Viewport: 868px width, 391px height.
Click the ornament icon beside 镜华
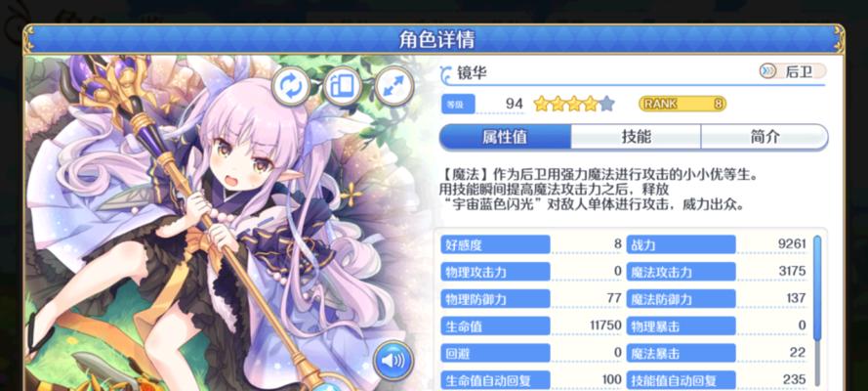pos(447,73)
